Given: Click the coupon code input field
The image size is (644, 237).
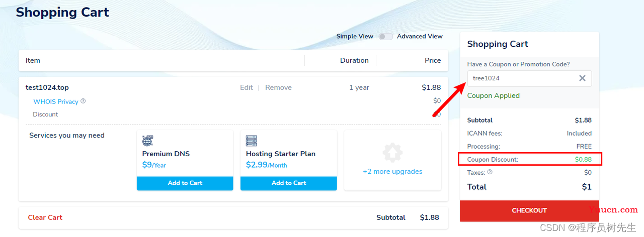Looking at the screenshot, I should coord(523,78).
